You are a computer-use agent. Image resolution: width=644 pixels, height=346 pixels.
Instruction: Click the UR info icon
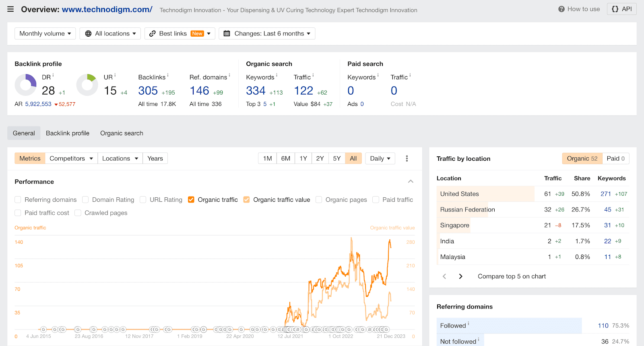(x=115, y=75)
